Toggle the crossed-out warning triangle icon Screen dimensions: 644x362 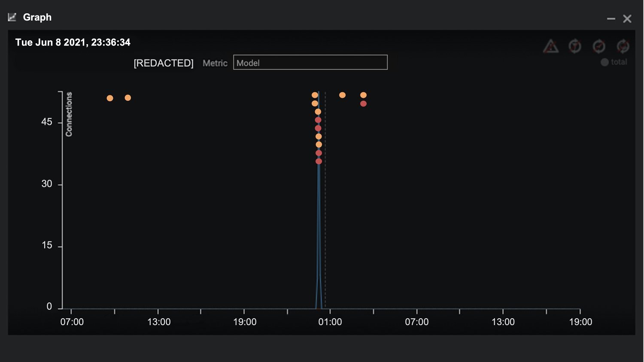tap(551, 46)
